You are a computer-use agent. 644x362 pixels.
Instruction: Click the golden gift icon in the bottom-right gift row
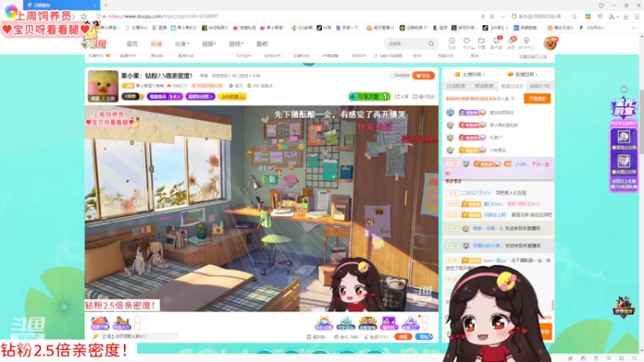(368, 323)
